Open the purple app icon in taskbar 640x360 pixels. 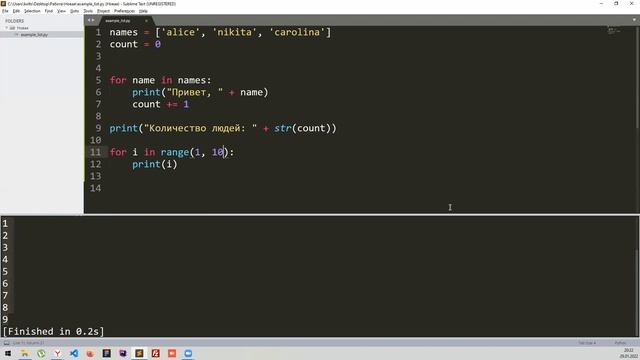(123, 353)
